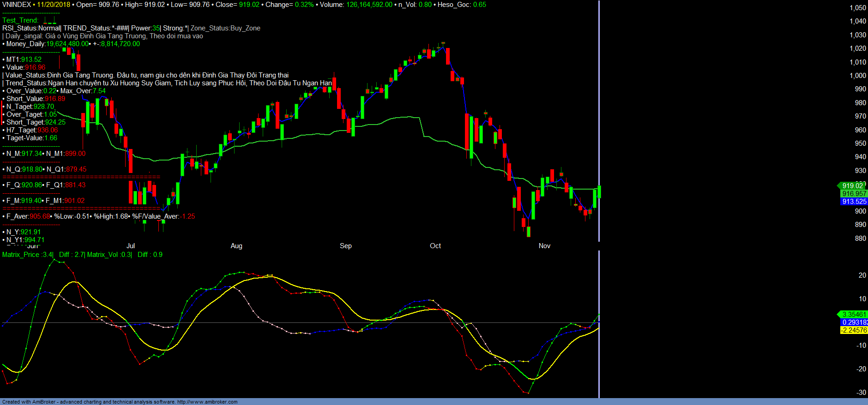Click the Oct label on the time axis
Image resolution: width=868 pixels, height=405 pixels.
tap(435, 246)
